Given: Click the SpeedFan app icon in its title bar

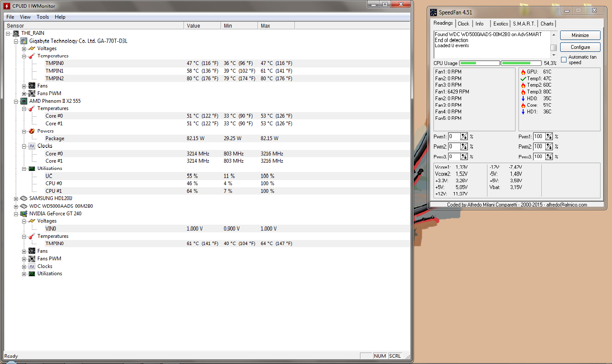Looking at the screenshot, I should pos(433,12).
